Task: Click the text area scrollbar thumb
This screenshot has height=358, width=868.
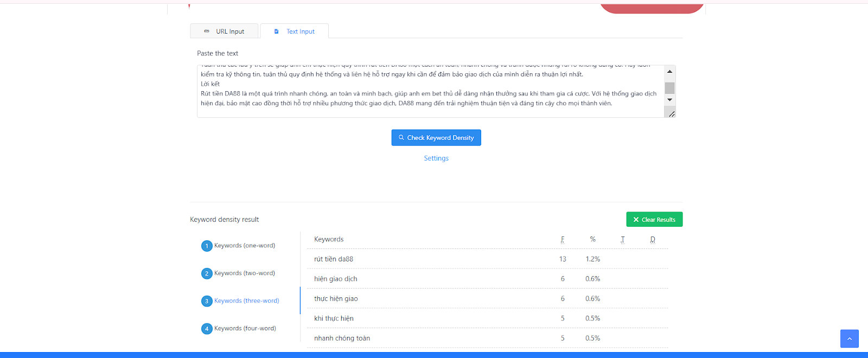Action: pos(670,88)
